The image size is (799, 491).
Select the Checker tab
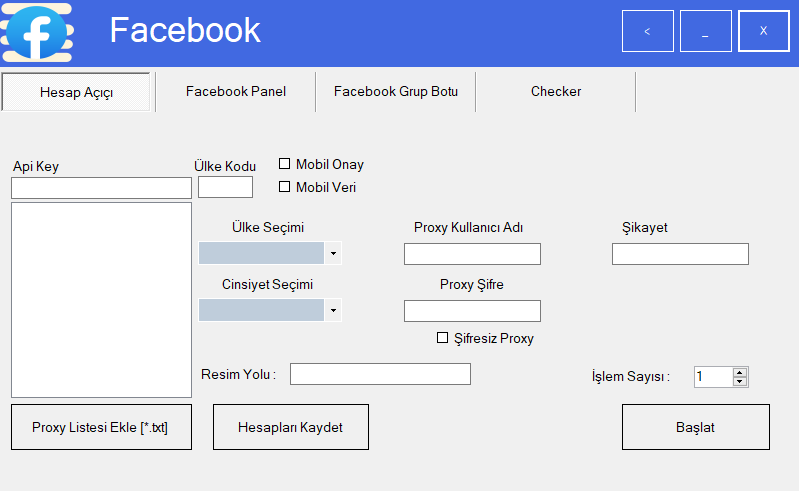(x=556, y=92)
